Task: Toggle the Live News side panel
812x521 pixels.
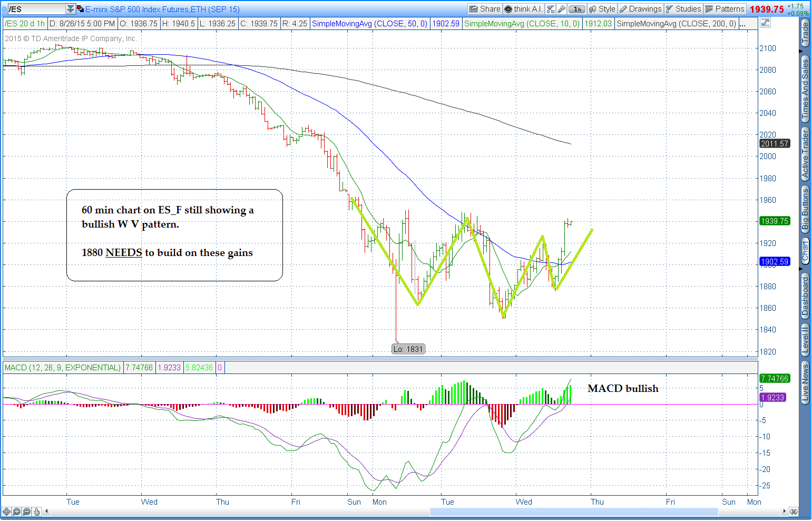Action: pos(805,383)
